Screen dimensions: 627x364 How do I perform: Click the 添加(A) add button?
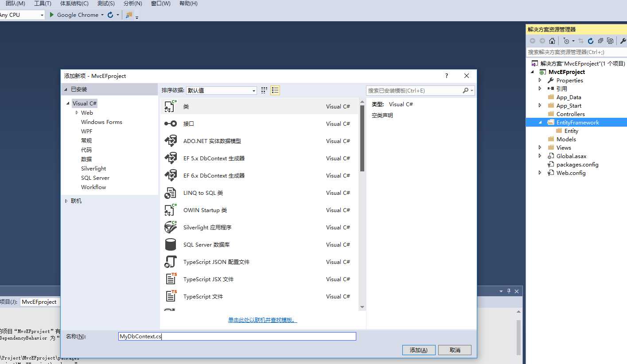[419, 350]
